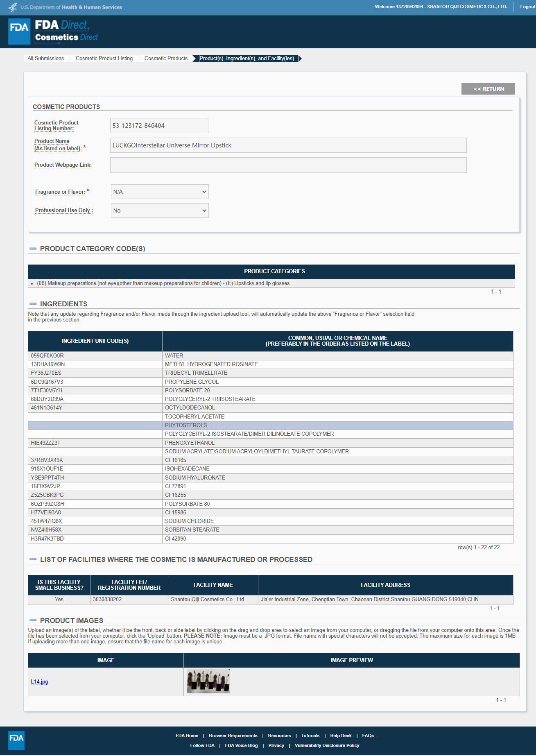The height and width of the screenshot is (756, 536).
Task: Click facility registration number 3030838202
Action: tap(107, 599)
